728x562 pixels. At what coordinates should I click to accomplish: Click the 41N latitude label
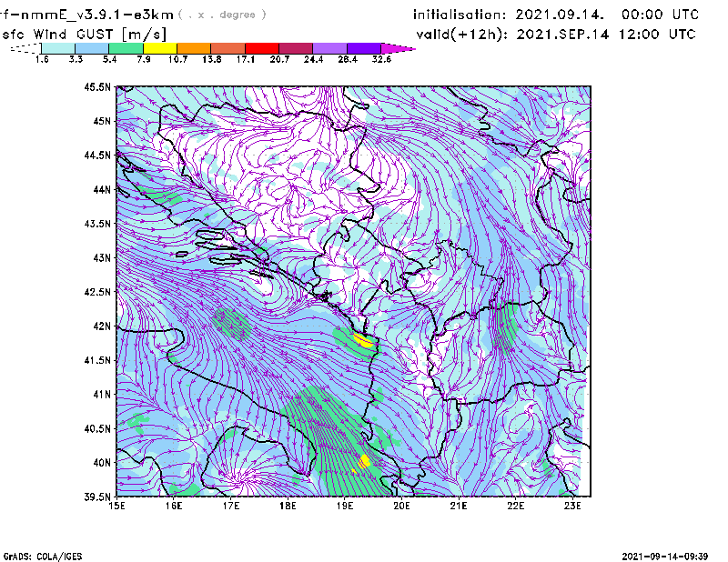pos(102,395)
